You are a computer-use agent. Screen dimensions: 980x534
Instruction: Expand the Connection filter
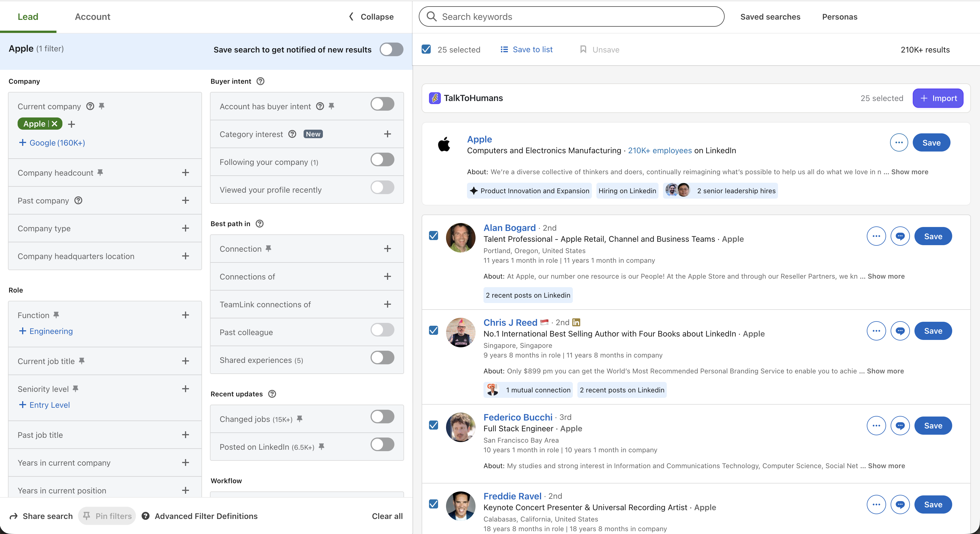(387, 249)
